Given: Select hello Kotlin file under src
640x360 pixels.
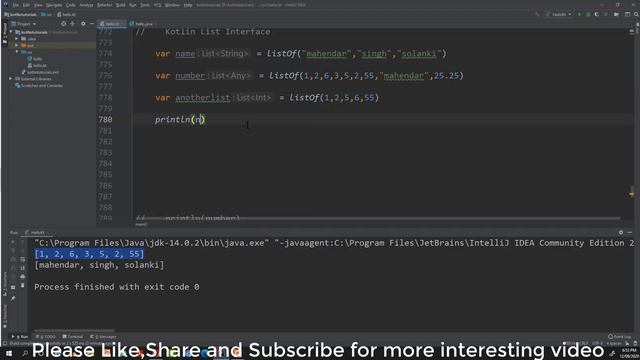Looking at the screenshot, I should pyautogui.click(x=35, y=59).
